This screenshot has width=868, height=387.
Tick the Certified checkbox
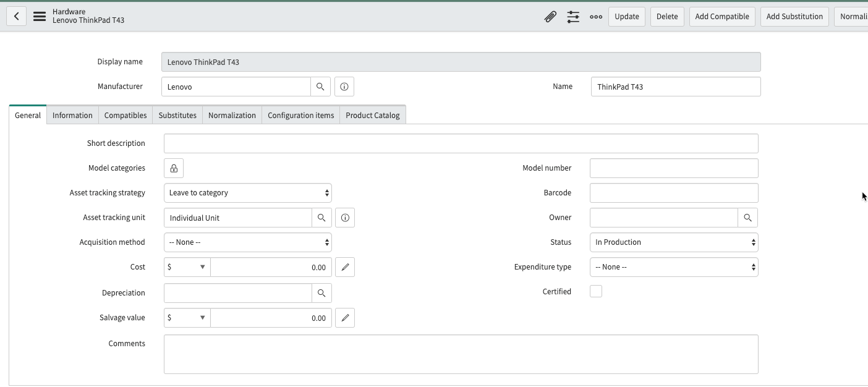click(x=596, y=291)
